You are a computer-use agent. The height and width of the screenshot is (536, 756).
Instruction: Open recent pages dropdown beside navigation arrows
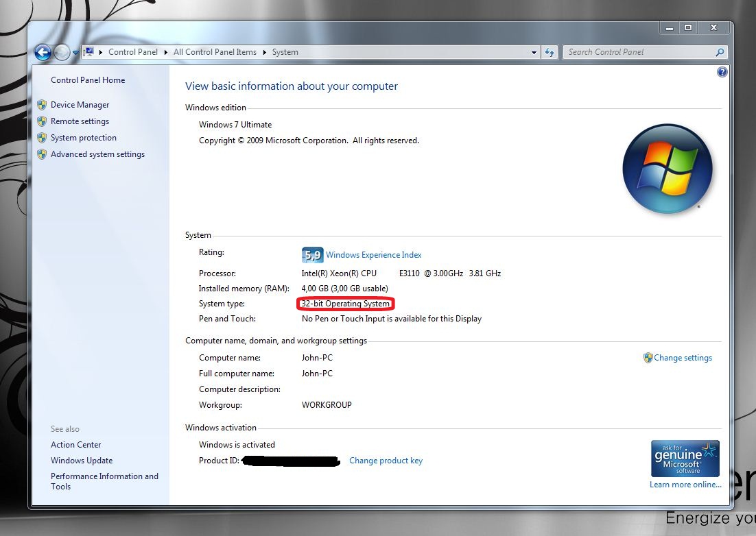(x=75, y=53)
